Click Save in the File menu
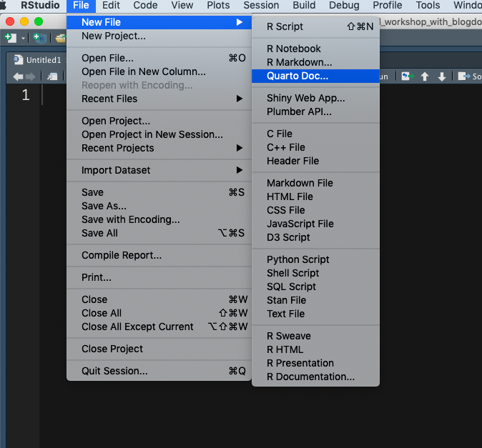 coord(159,192)
